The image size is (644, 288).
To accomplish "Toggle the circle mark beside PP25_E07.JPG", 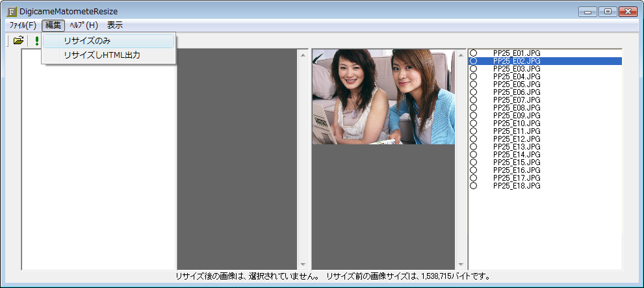I will (474, 100).
